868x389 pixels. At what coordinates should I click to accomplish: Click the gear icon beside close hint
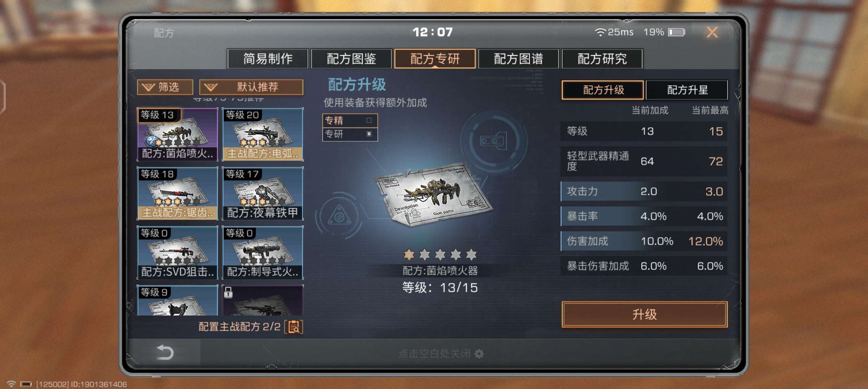tap(479, 354)
